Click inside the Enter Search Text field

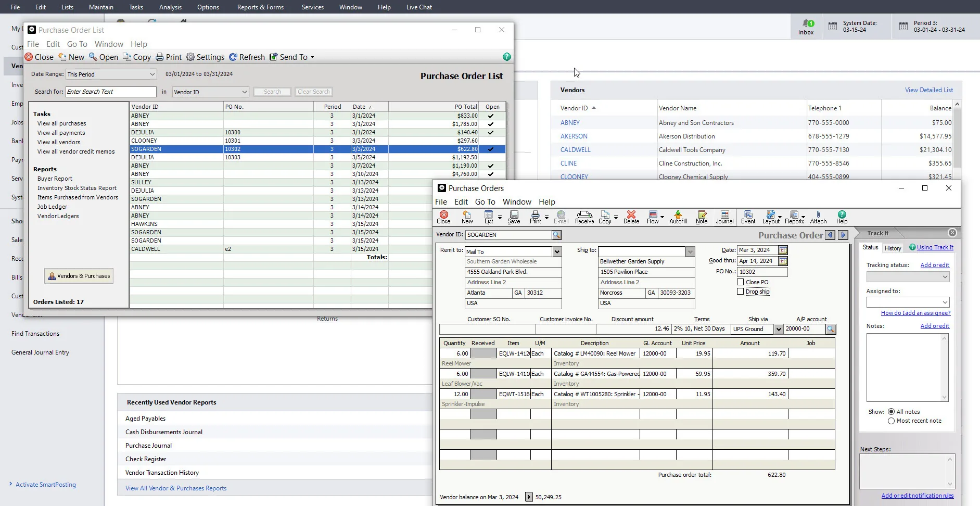point(110,92)
